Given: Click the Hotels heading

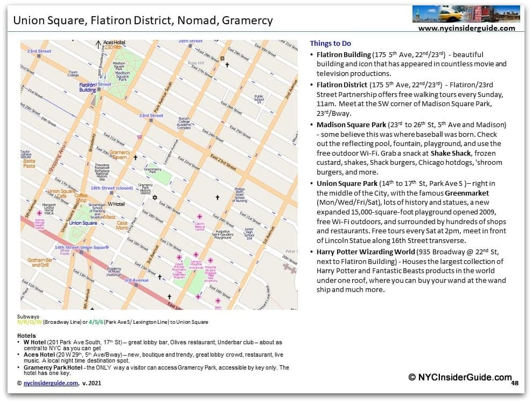Looking at the screenshot, I should (26, 336).
